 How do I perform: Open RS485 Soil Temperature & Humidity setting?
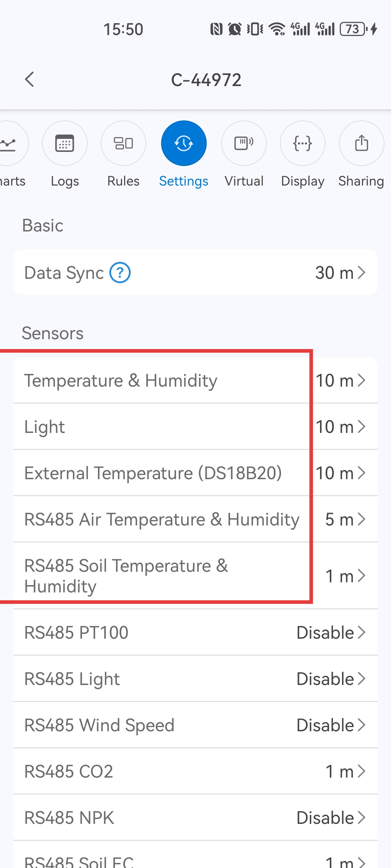pos(195,575)
